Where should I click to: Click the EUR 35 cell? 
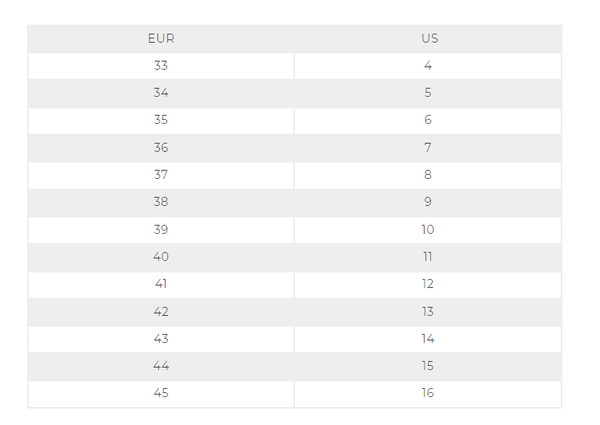[161, 120]
